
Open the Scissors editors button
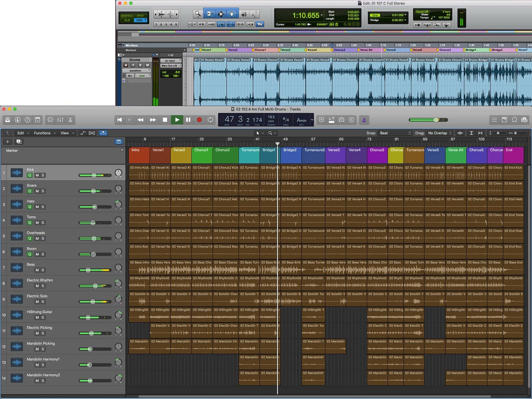[70, 120]
